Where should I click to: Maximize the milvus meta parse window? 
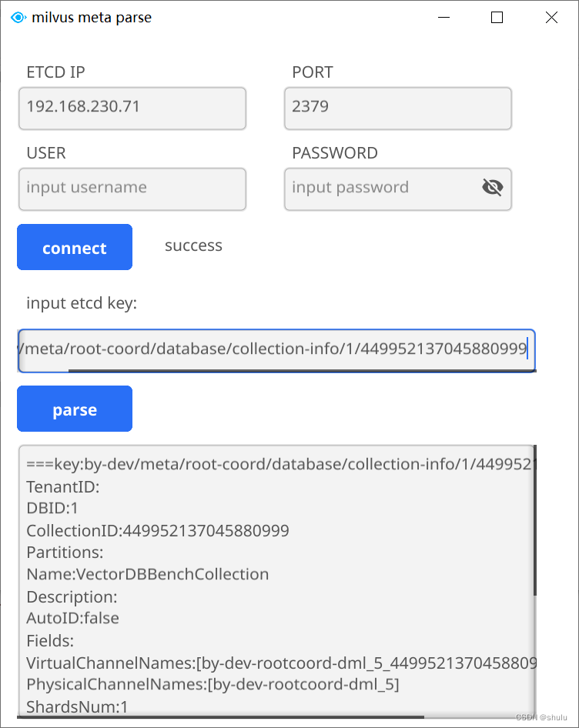point(497,18)
